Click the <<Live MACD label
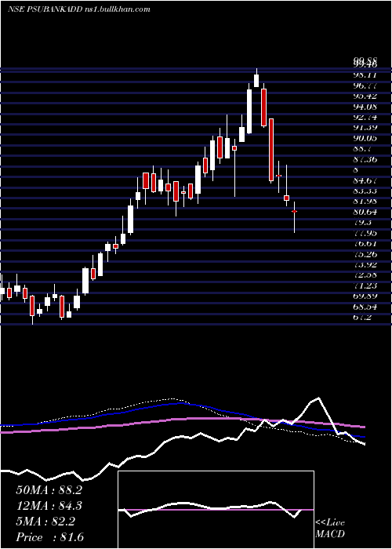 tap(330, 529)
